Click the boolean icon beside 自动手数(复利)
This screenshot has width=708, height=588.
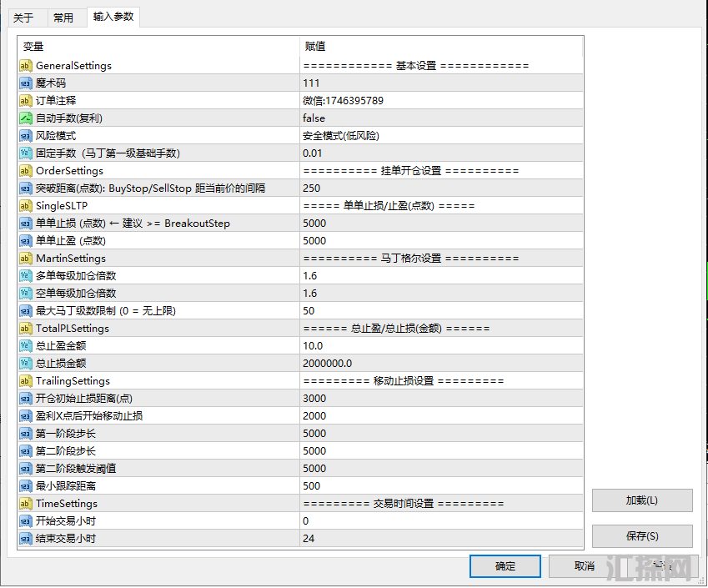[25, 118]
